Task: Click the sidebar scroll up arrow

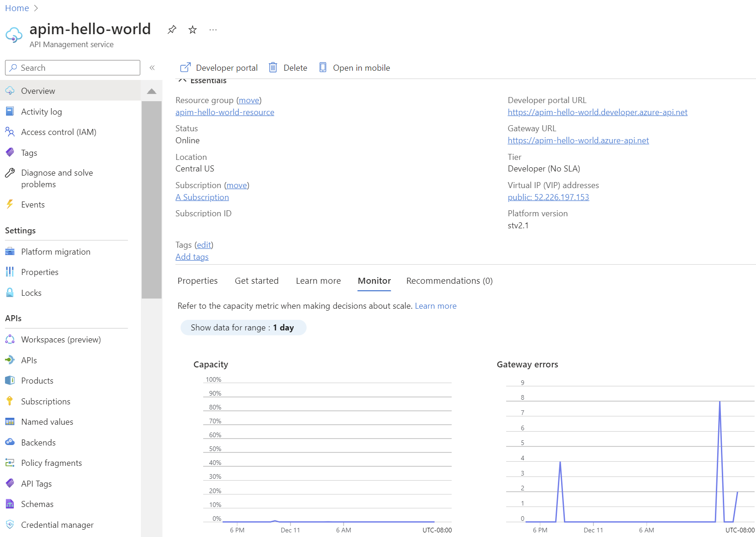Action: point(151,91)
